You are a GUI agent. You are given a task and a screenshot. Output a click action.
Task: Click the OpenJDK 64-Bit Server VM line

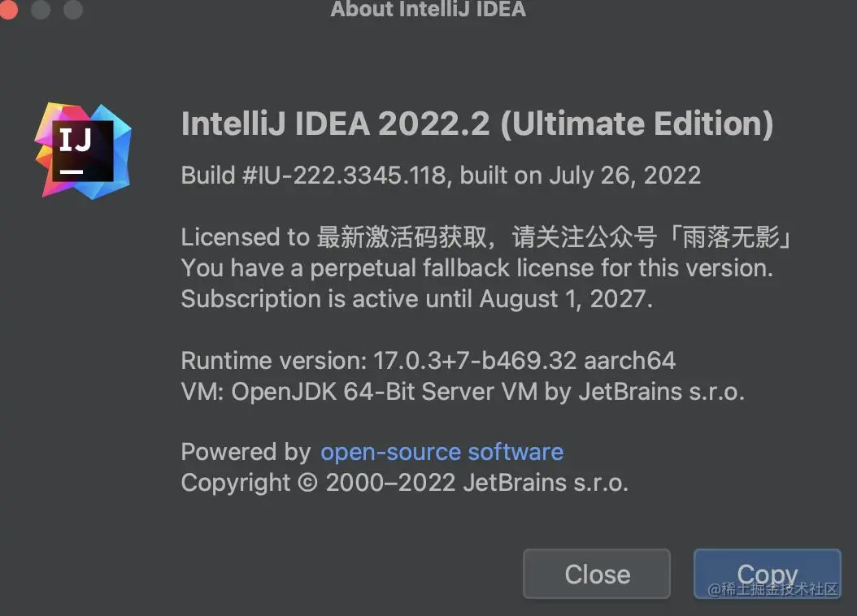pos(463,392)
